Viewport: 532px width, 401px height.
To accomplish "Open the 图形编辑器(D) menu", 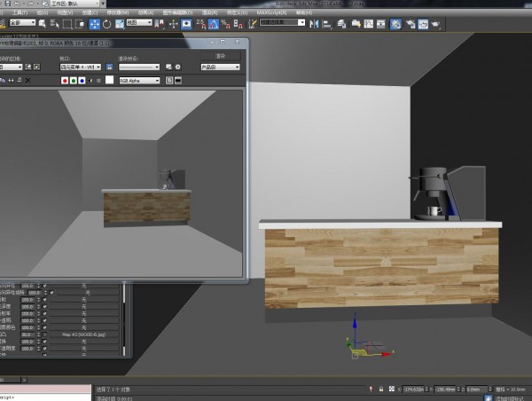I will (177, 13).
